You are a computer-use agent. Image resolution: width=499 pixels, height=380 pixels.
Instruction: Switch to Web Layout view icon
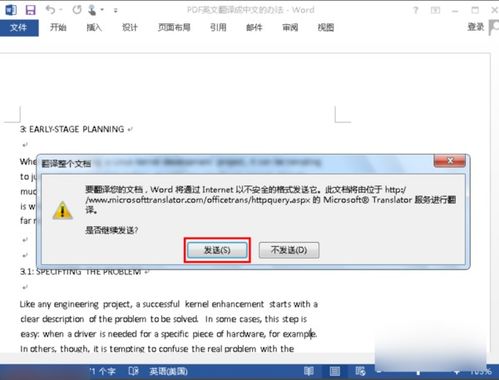(x=360, y=371)
